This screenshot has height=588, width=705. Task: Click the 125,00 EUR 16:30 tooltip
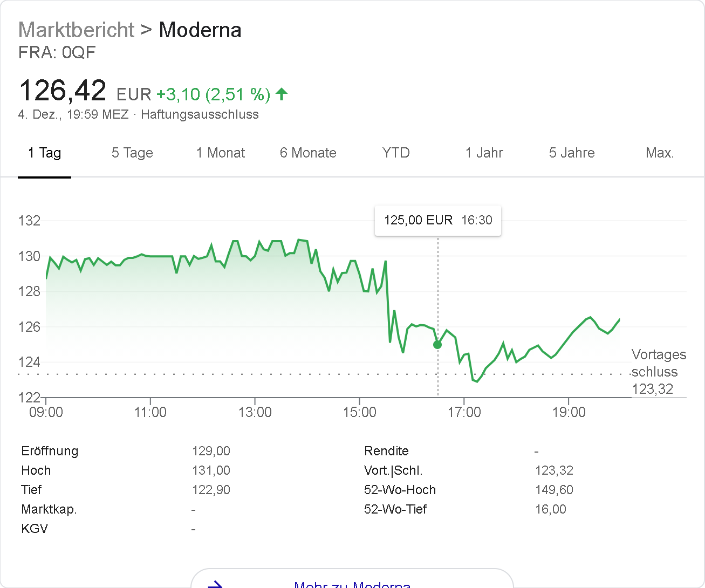[x=438, y=220]
